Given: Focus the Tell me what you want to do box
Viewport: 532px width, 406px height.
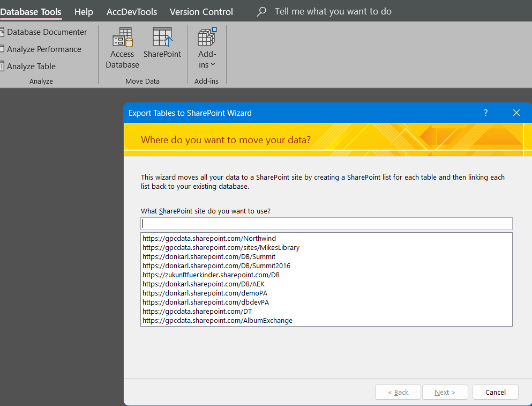Looking at the screenshot, I should [333, 12].
